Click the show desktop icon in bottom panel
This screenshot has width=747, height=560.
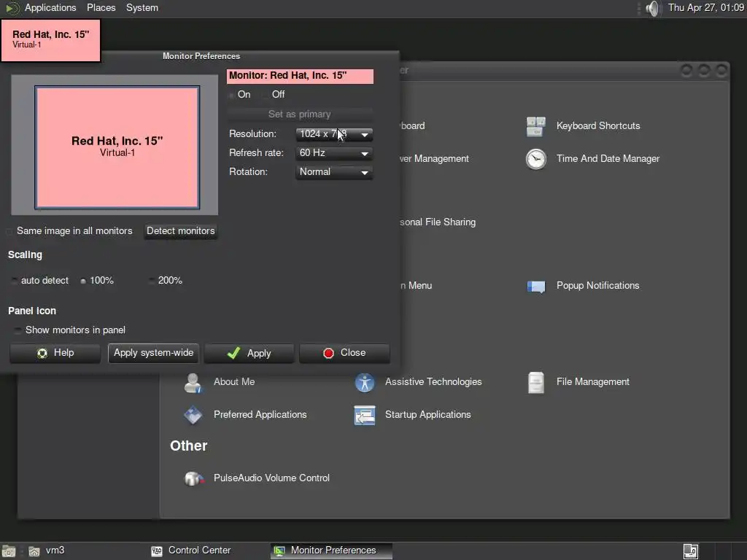pyautogui.click(x=9, y=551)
